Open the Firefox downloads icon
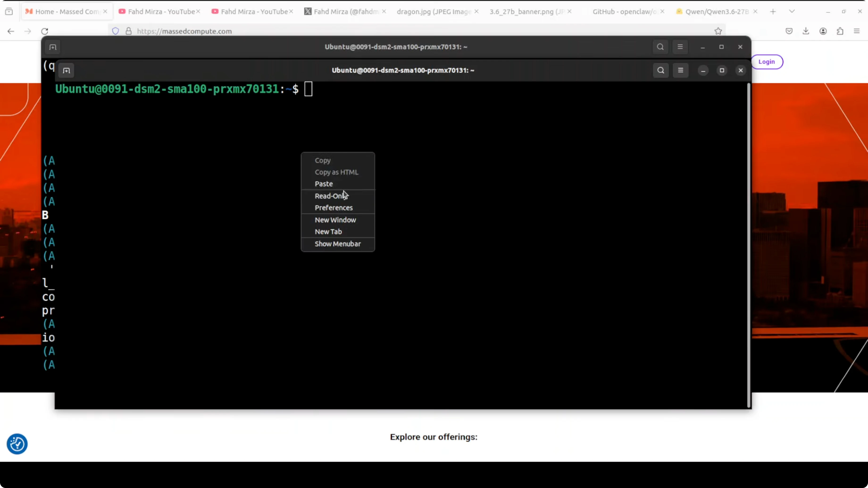 (806, 31)
